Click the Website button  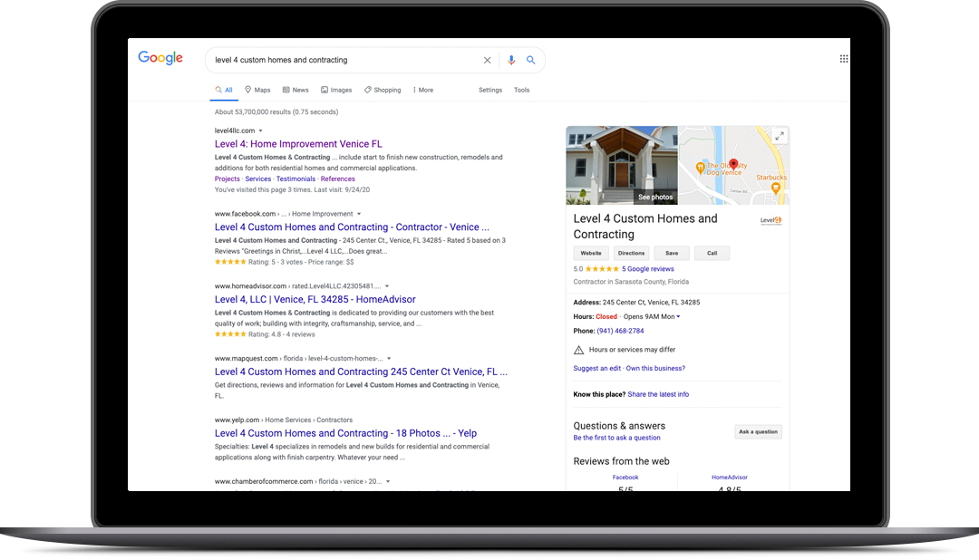[x=591, y=254]
